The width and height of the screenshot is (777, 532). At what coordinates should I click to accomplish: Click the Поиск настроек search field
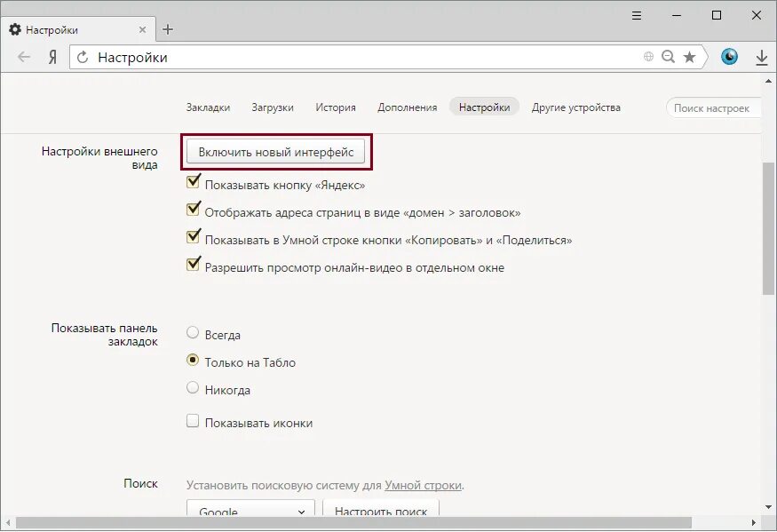pos(714,108)
